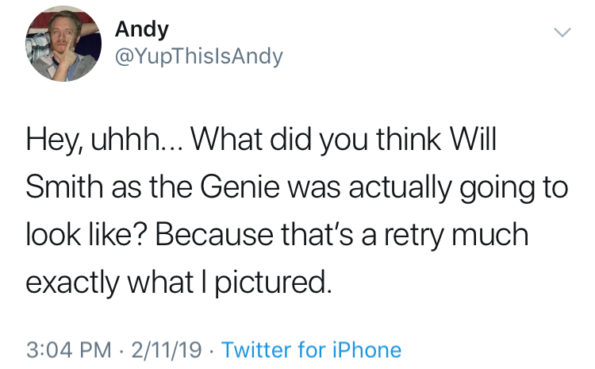This screenshot has width=595, height=369.
Task: Expand the tweet options chevron arrow
Action: [x=562, y=32]
